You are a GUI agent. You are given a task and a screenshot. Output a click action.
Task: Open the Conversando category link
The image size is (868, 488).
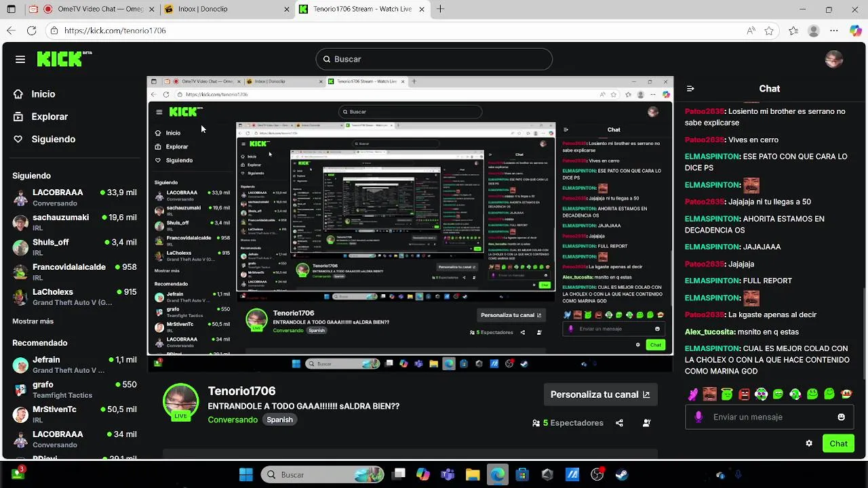tap(233, 420)
